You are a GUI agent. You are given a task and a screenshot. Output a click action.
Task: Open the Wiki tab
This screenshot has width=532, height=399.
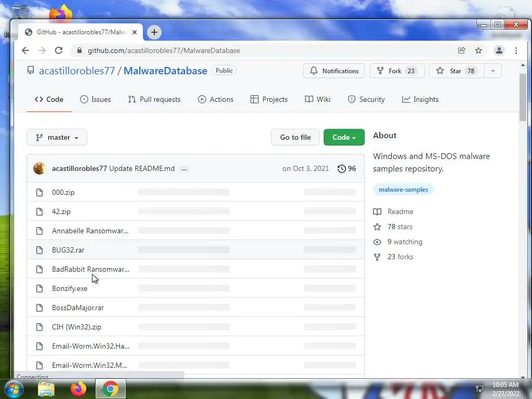pyautogui.click(x=317, y=99)
